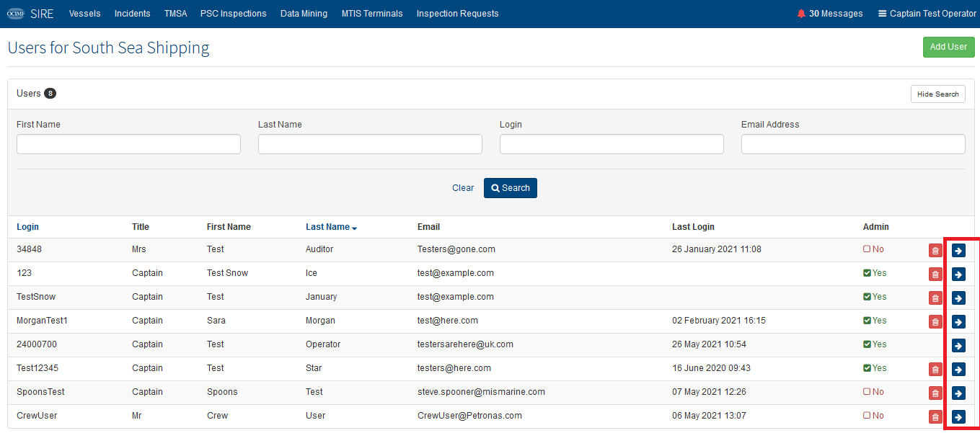980x433 pixels.
Task: Sort users by Login column
Action: pos(28,227)
